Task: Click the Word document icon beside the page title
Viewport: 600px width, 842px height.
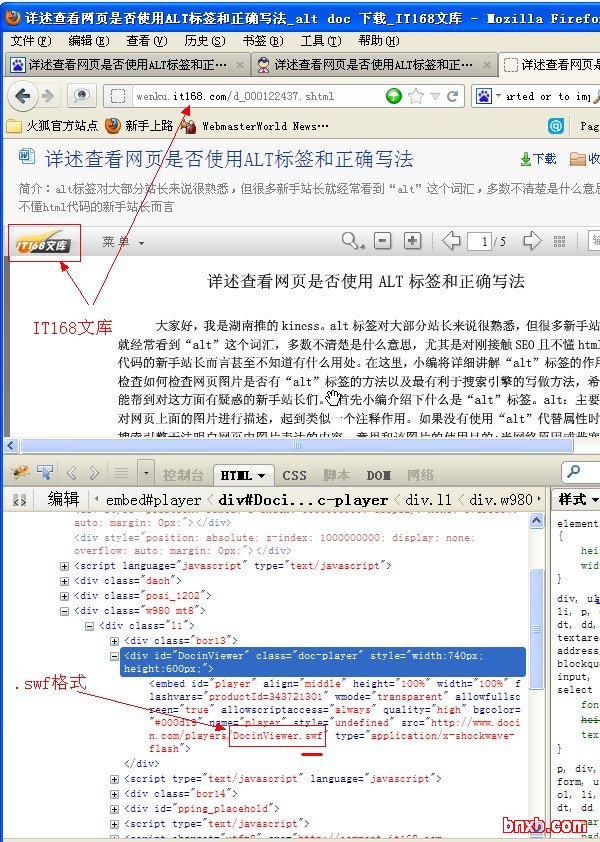Action: [27, 156]
